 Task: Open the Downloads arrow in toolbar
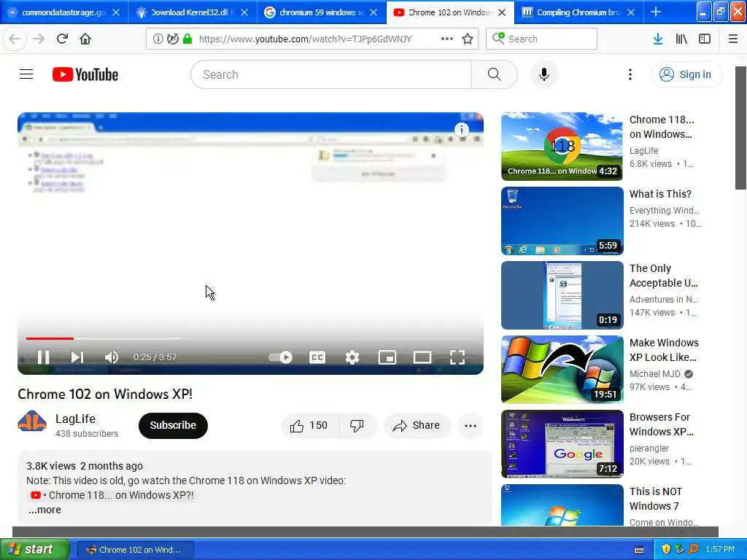tap(658, 39)
